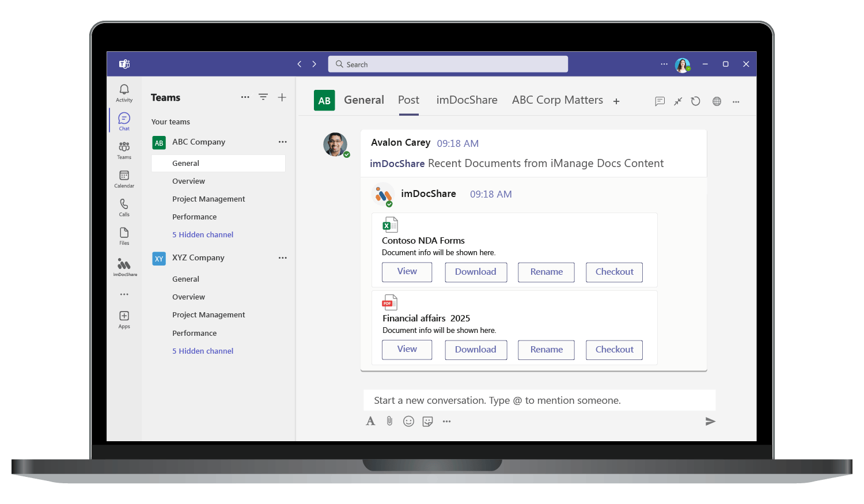This screenshot has height=504, width=864.
Task: Open the conversation icon in channel header
Action: point(660,101)
